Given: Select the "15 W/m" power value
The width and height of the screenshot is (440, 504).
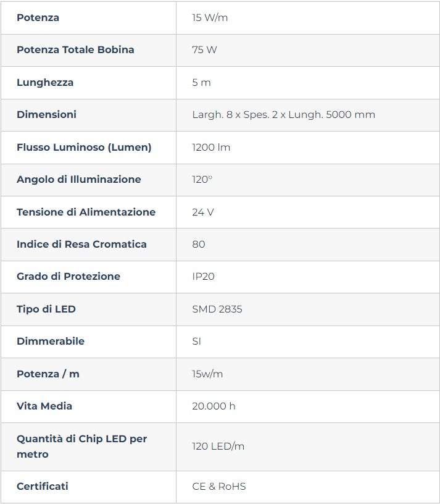Looking at the screenshot, I should (x=210, y=17).
